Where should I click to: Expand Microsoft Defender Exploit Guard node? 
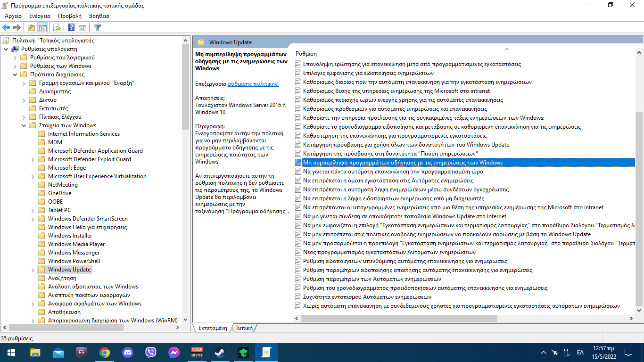pyautogui.click(x=33, y=159)
